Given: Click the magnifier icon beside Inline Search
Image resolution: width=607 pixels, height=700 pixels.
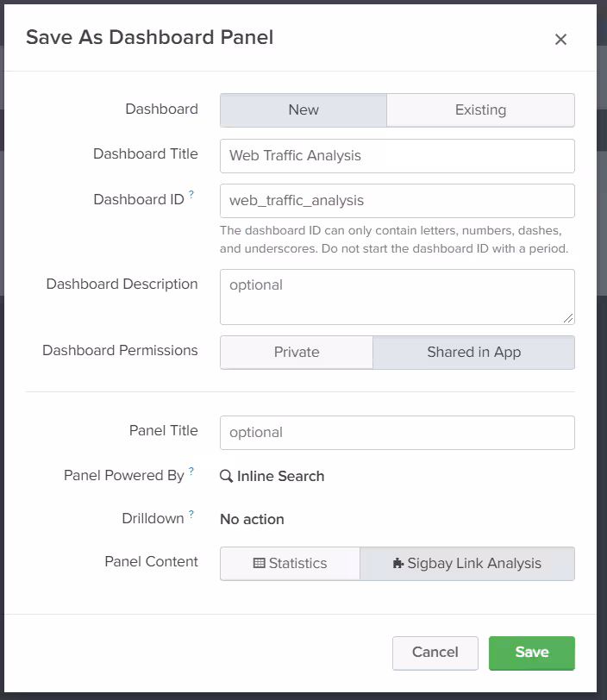Looking at the screenshot, I should [226, 476].
